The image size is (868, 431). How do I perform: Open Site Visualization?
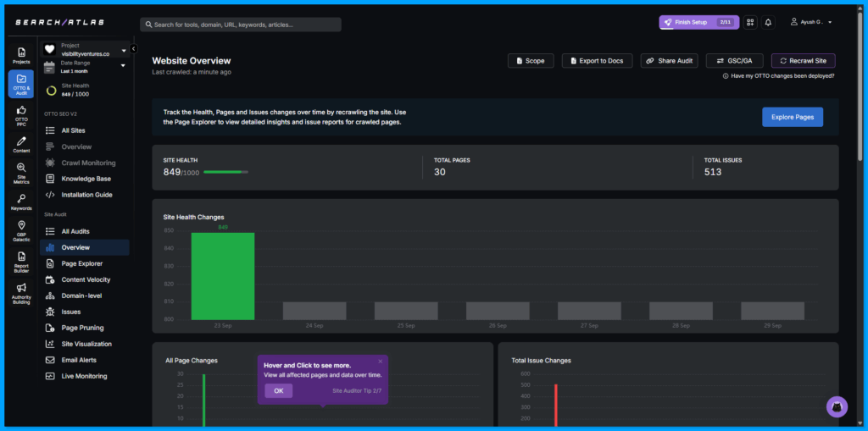tap(86, 344)
